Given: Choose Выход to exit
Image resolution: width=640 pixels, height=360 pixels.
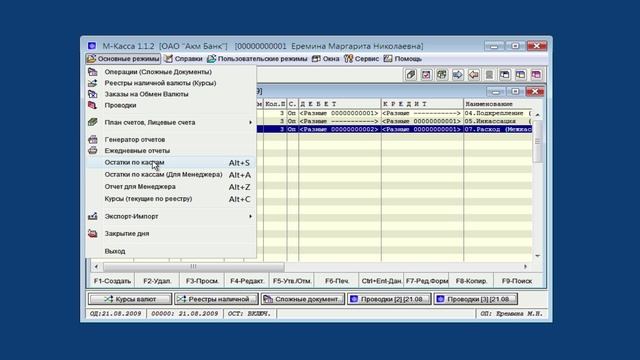Looking at the screenshot, I should click(x=171, y=251).
